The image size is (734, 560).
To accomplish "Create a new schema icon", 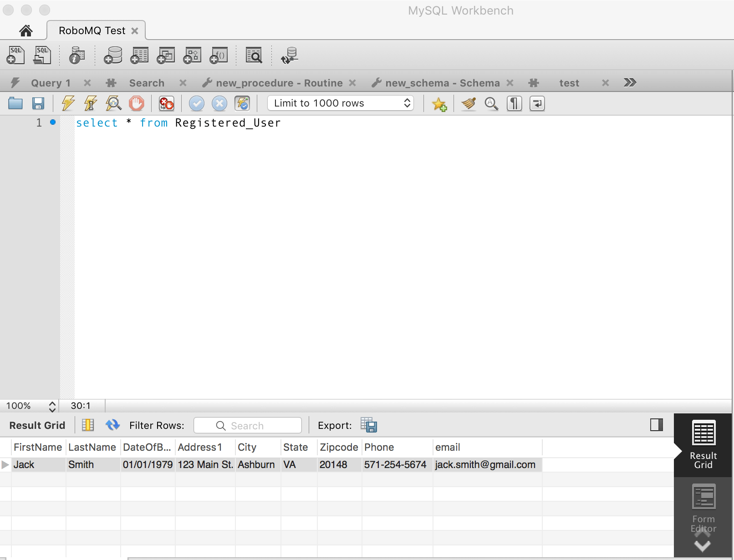I will [113, 56].
